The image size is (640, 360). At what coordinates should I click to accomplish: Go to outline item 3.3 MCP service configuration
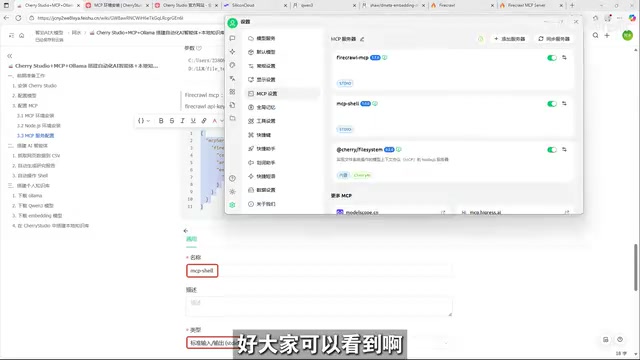pos(36,136)
